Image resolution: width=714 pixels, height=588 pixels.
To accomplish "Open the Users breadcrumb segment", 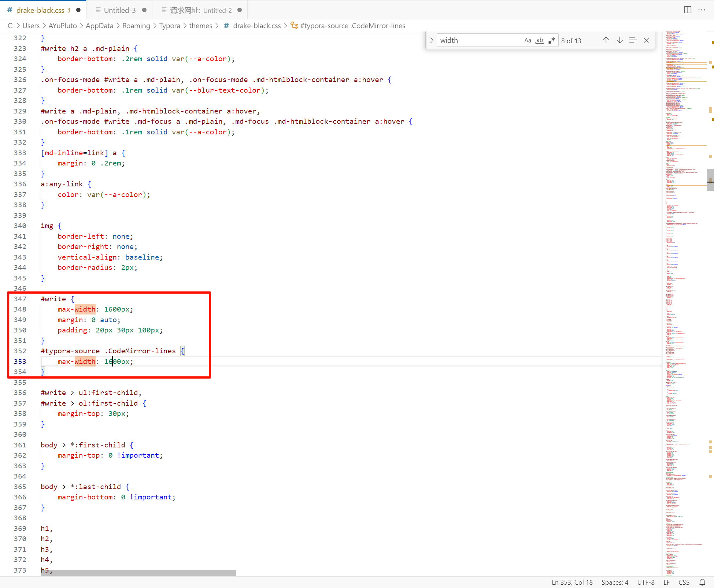I will click(31, 26).
